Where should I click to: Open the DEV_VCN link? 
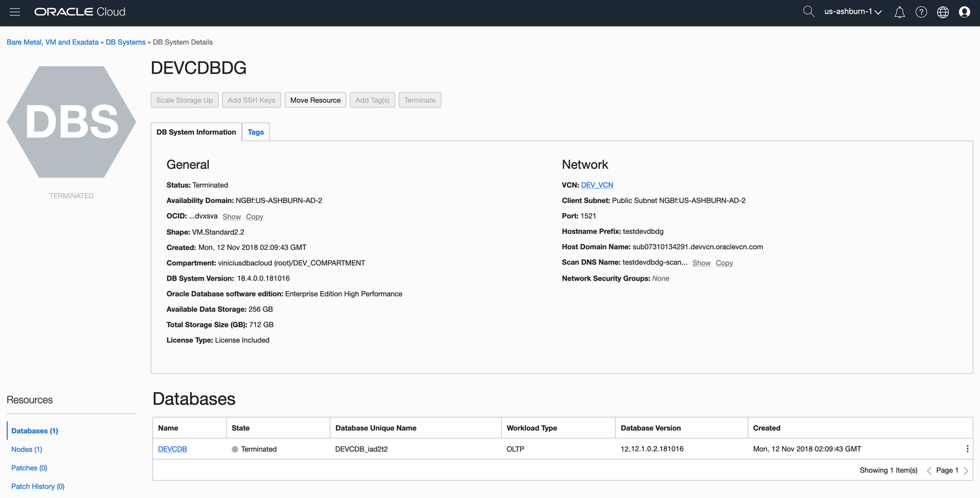[x=597, y=185]
